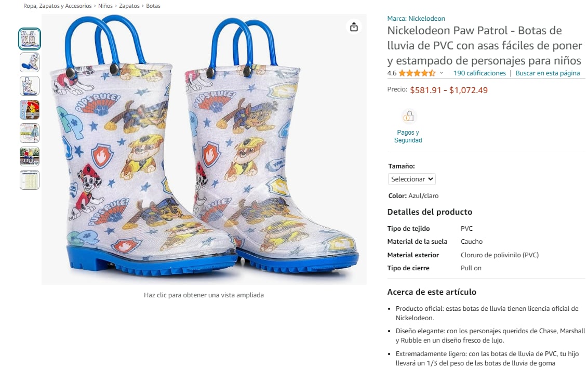Visit the Marca: Nickelodeon brand link
Image resolution: width=588 pixels, height=367 pixels.
click(x=416, y=19)
